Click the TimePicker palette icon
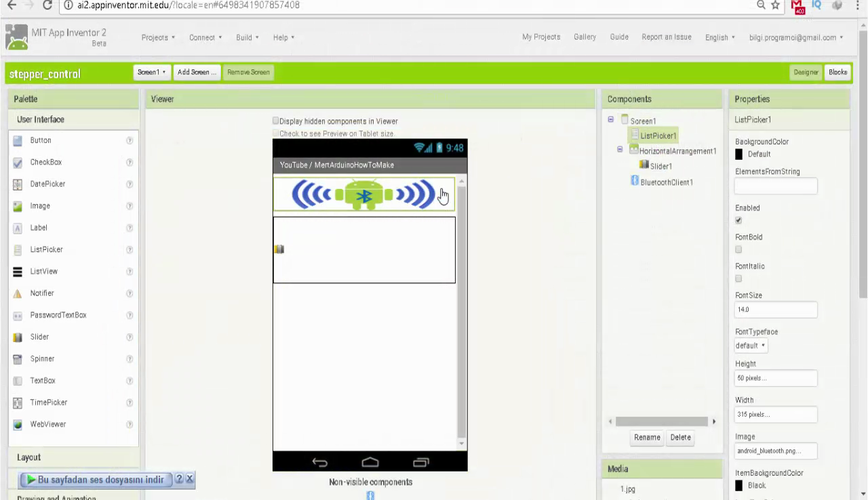The image size is (868, 500). pyautogui.click(x=18, y=403)
